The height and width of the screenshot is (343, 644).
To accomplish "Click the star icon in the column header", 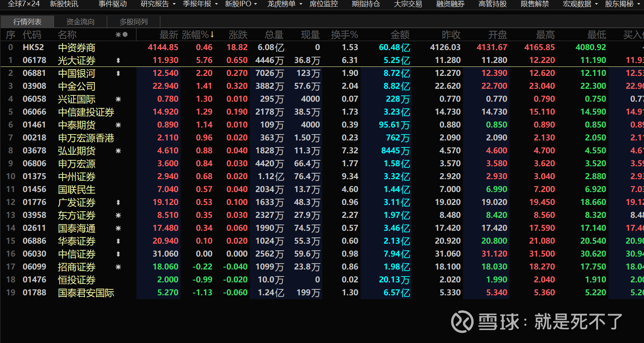I will pyautogui.click(x=118, y=35).
